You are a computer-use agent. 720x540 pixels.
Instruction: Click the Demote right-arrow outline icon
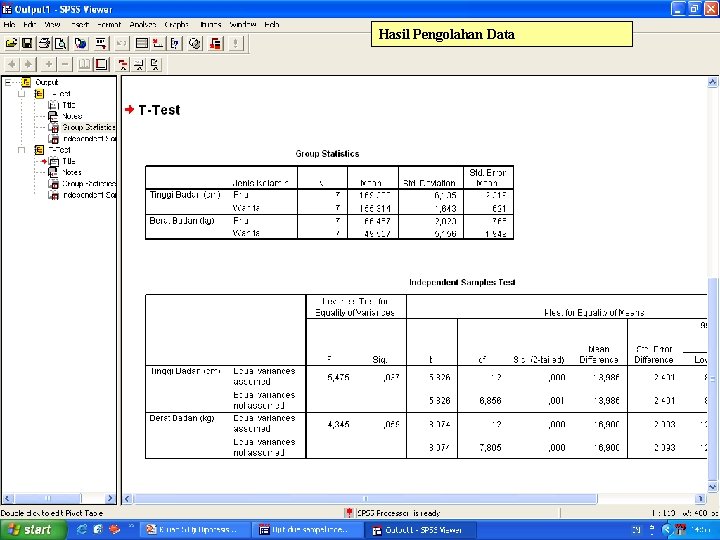click(x=28, y=64)
